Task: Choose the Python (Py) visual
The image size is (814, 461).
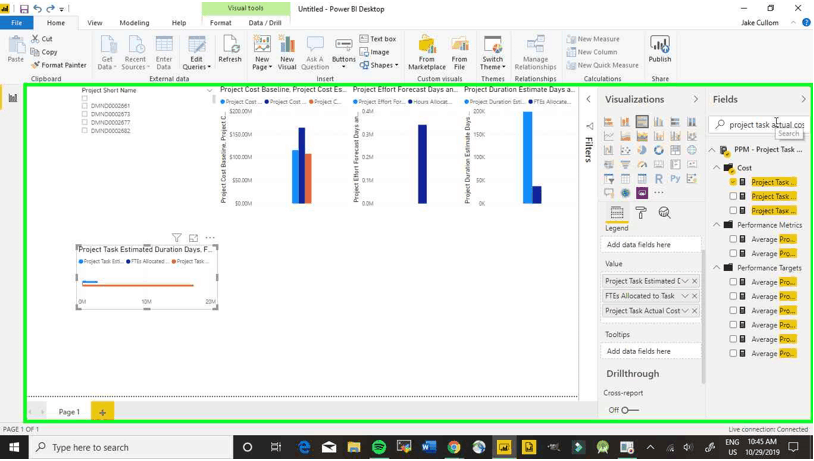Action: coord(675,179)
